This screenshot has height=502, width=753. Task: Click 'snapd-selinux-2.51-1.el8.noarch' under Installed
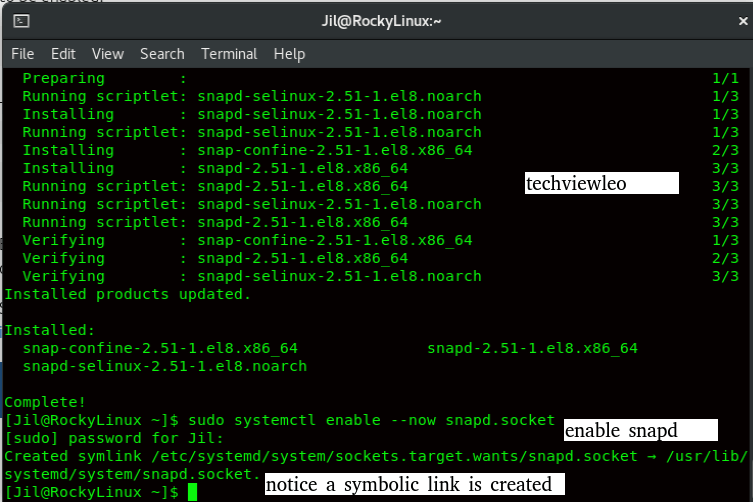(165, 366)
